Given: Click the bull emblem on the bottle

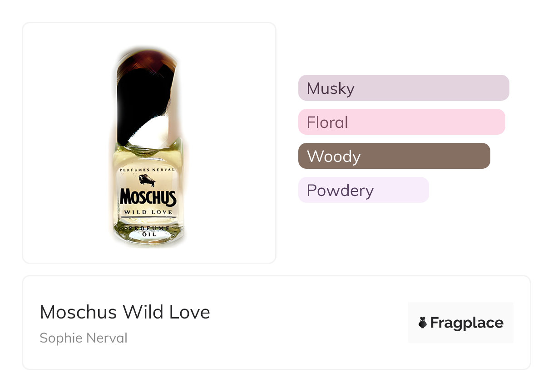Looking at the screenshot, I should point(148,180).
